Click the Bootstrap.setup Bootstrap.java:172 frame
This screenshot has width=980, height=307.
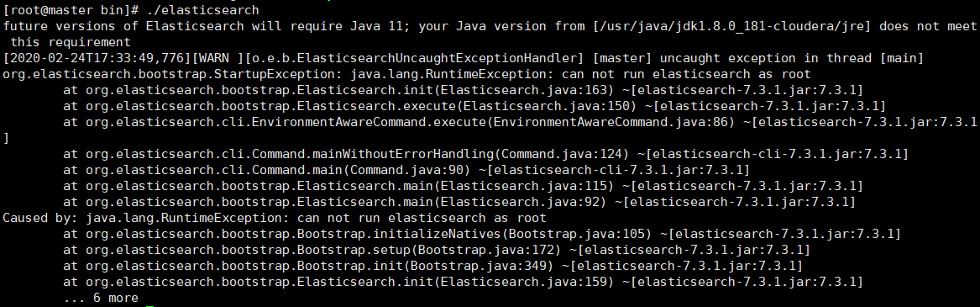tap(437, 250)
